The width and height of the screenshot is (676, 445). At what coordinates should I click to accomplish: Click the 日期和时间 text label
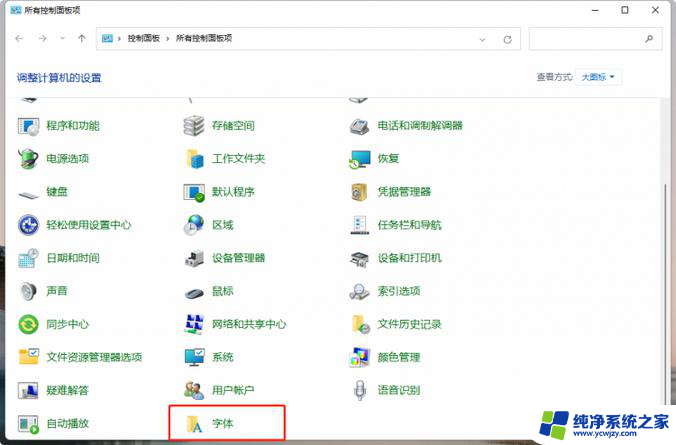[73, 258]
